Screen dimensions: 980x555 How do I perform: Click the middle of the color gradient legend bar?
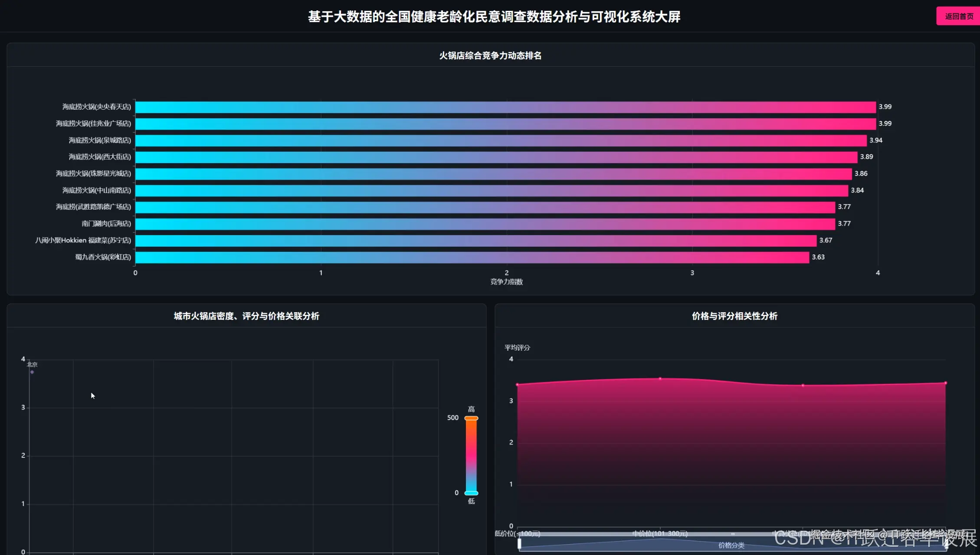471,455
